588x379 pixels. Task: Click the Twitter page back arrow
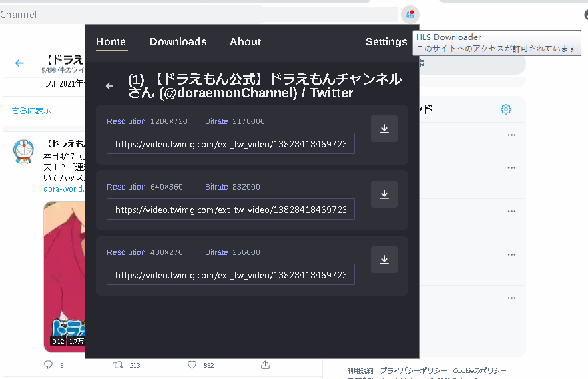(x=19, y=63)
